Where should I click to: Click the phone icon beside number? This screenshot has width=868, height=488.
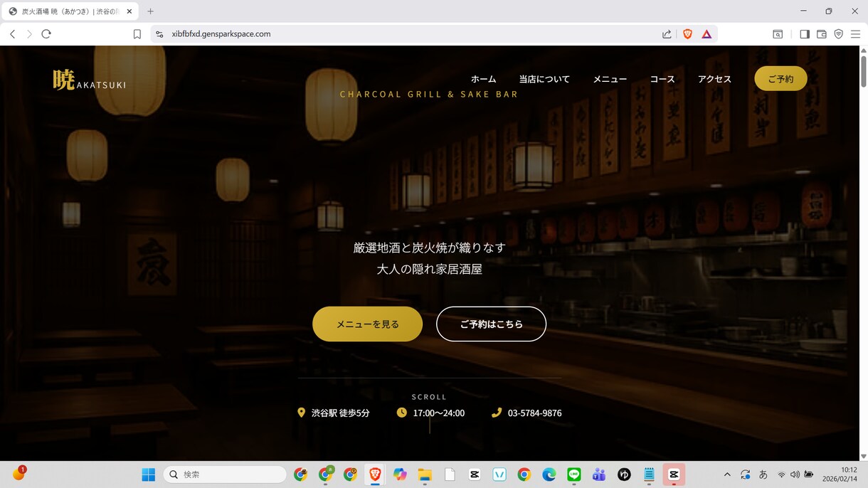click(x=497, y=413)
